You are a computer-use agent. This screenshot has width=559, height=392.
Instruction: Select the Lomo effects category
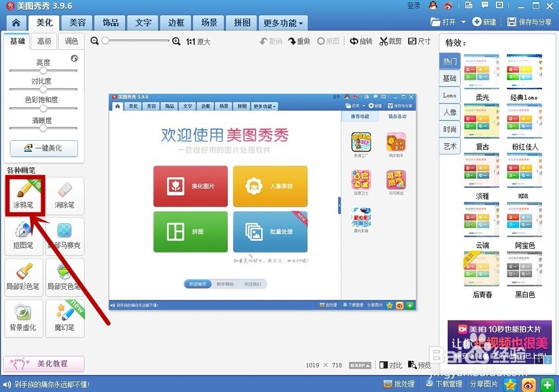coord(449,95)
